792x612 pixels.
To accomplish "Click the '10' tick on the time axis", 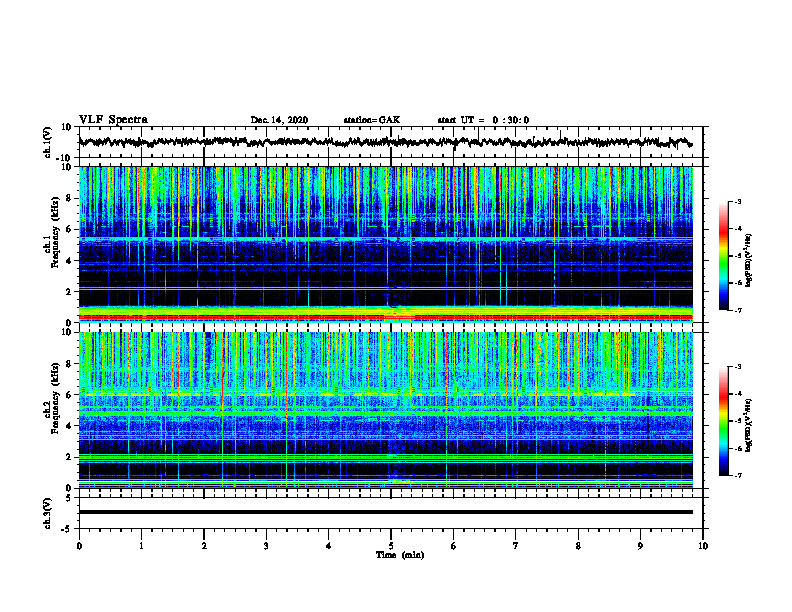I will pos(703,546).
